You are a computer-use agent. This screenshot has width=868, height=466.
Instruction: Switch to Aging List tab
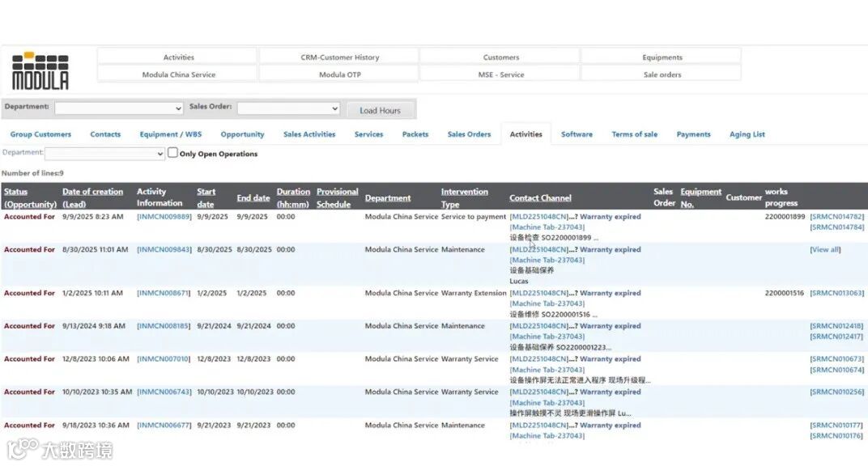point(747,134)
